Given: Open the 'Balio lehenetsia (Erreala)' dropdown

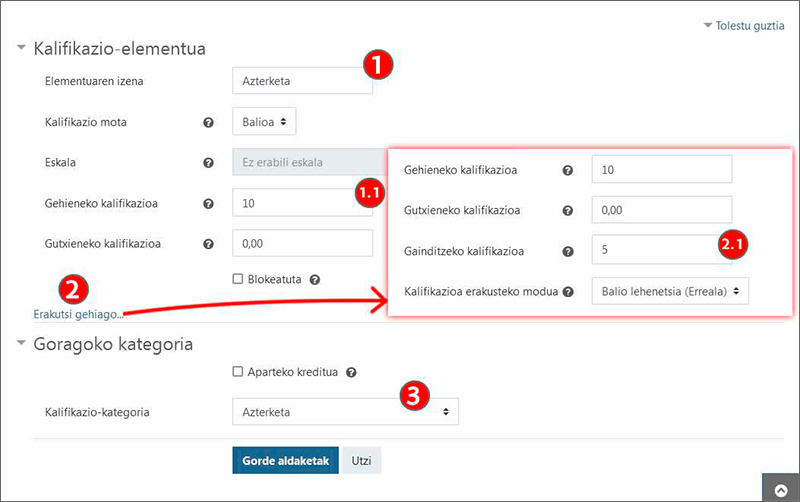Looking at the screenshot, I should (670, 291).
